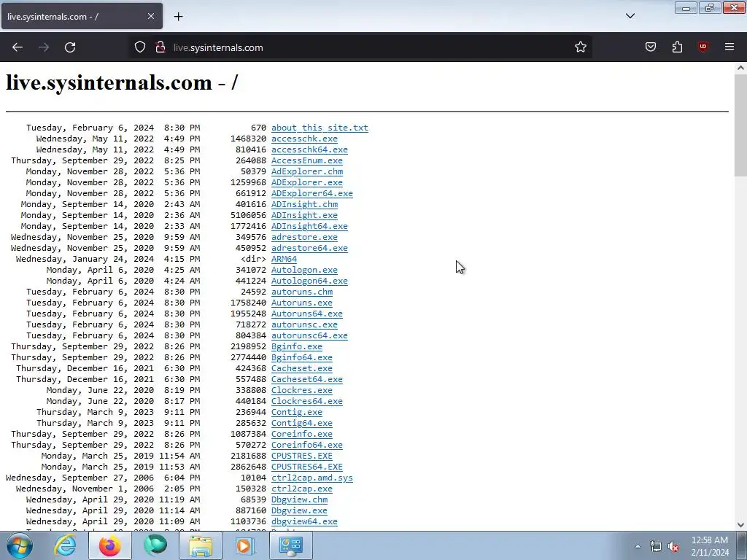The height and width of the screenshot is (560, 747).
Task: Open the muted volume tray icon
Action: (x=673, y=547)
